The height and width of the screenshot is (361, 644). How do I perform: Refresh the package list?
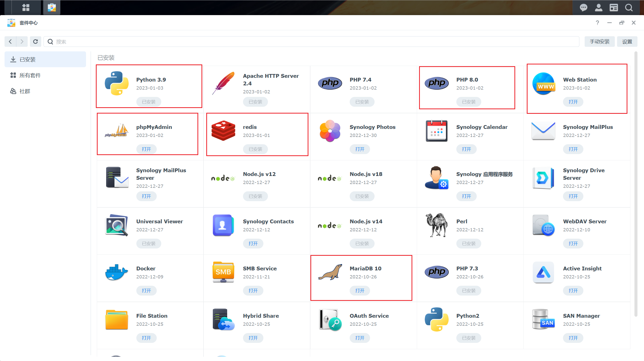point(35,42)
